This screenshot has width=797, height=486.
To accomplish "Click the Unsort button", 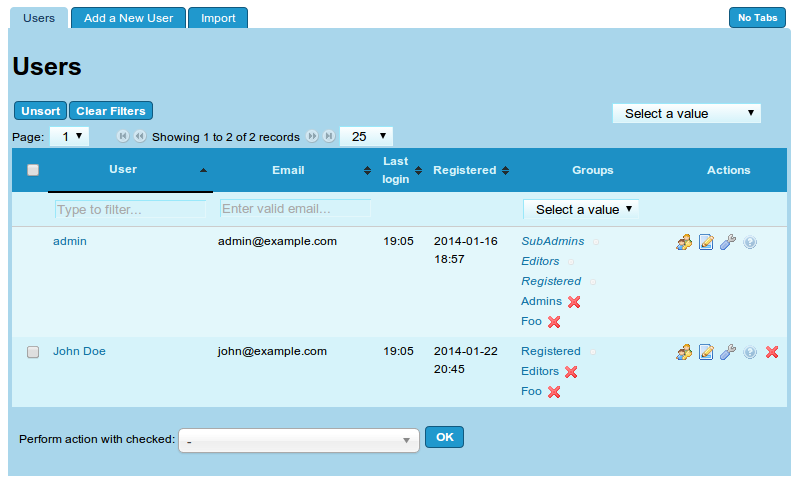I will click(40, 111).
